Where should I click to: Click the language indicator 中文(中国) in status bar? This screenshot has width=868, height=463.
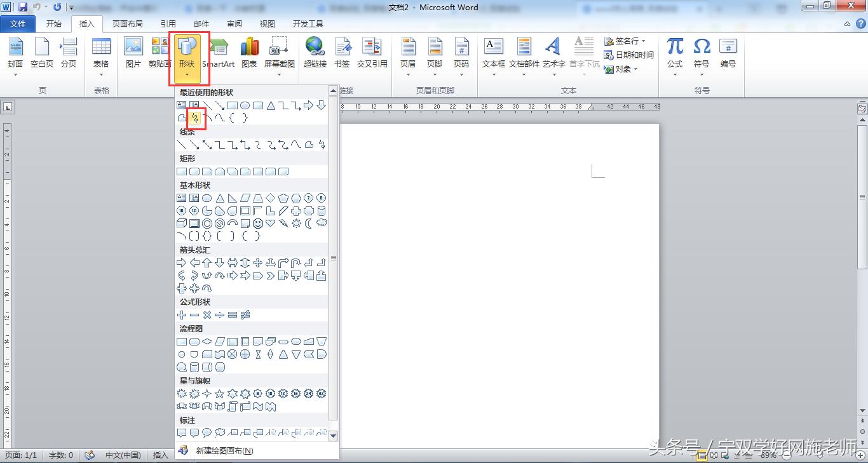(x=123, y=455)
